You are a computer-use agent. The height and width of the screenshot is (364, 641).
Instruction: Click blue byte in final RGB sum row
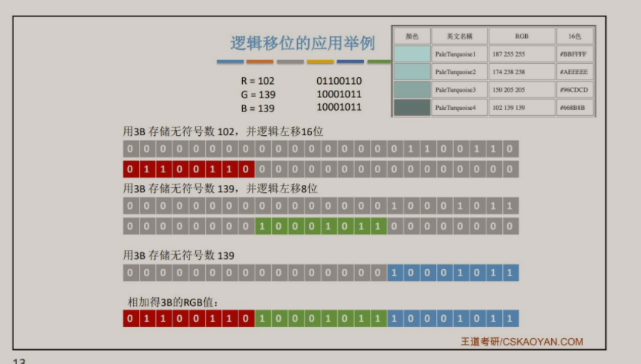tap(453, 318)
